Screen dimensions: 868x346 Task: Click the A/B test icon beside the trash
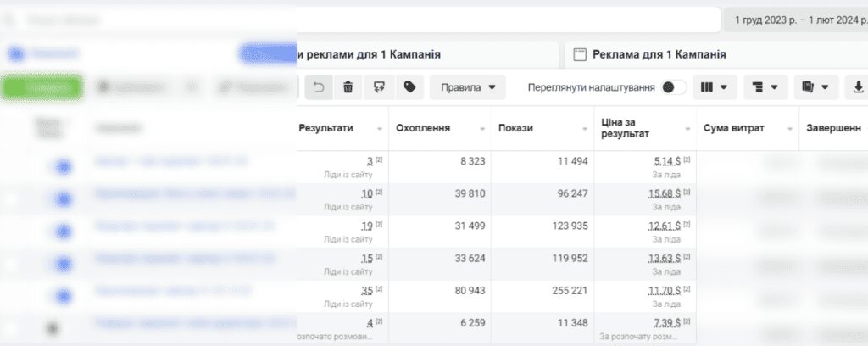pyautogui.click(x=379, y=87)
